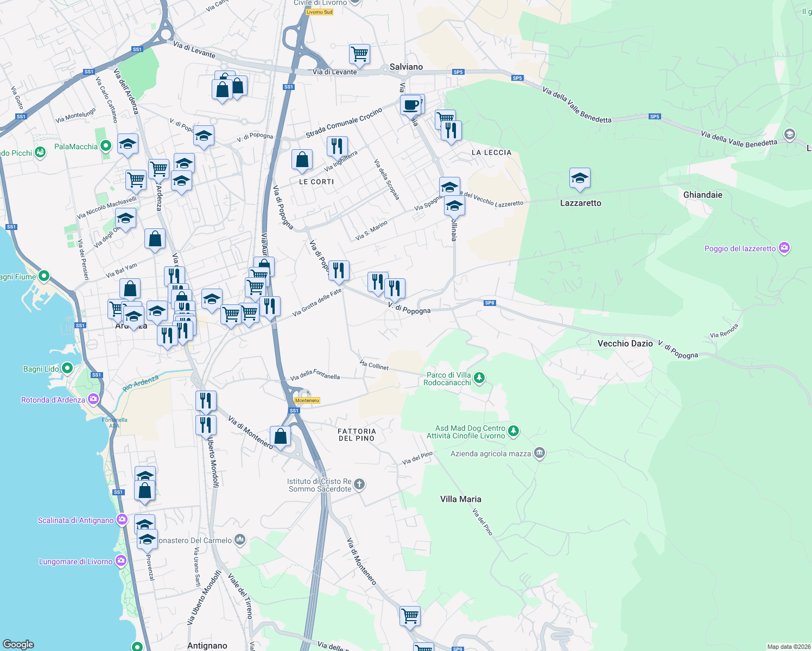Click the shopping cart icon near Salviano
This screenshot has width=812, height=651.
click(359, 53)
